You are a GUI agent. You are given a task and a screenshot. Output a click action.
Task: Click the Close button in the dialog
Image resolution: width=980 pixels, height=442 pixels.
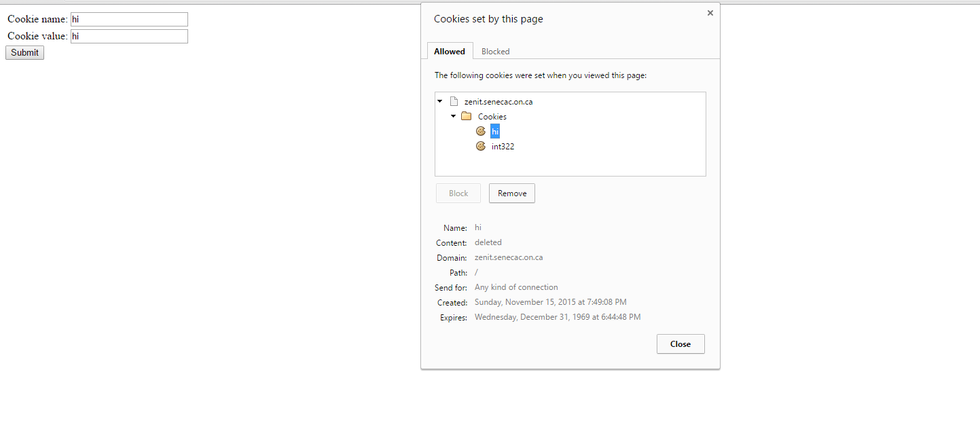(680, 344)
